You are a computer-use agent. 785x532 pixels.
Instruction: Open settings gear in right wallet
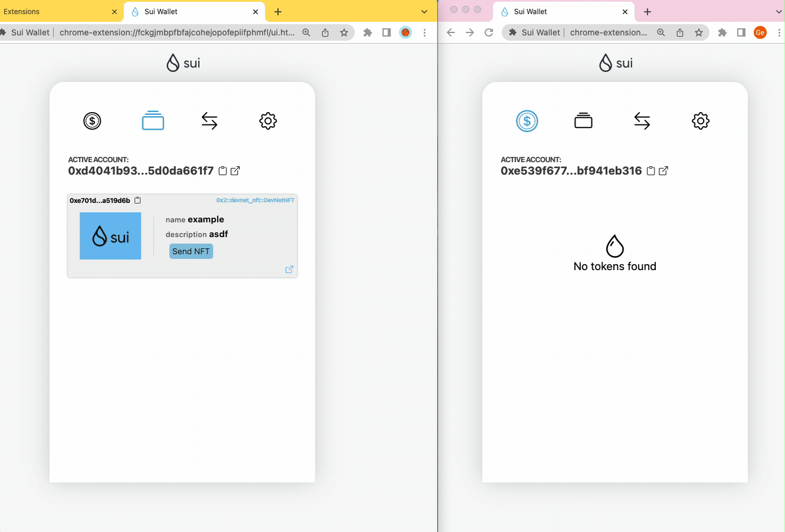point(701,121)
